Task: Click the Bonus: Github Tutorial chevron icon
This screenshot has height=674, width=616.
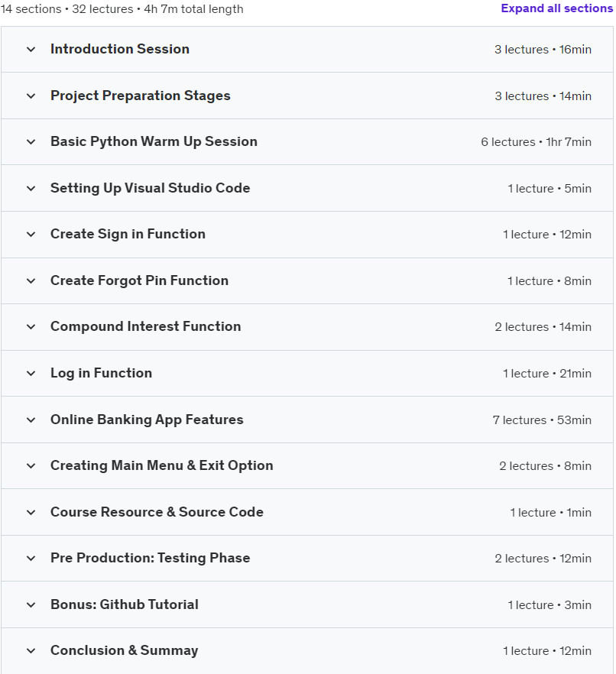Action: 31,604
